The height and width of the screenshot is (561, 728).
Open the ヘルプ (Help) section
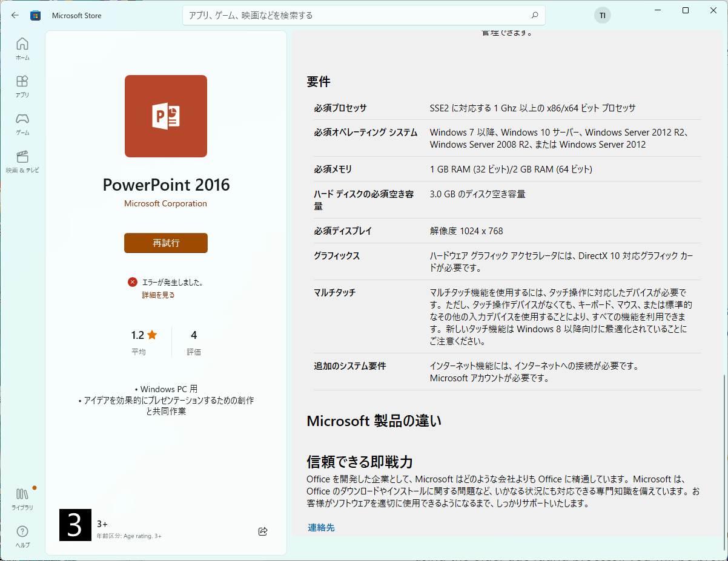[22, 536]
